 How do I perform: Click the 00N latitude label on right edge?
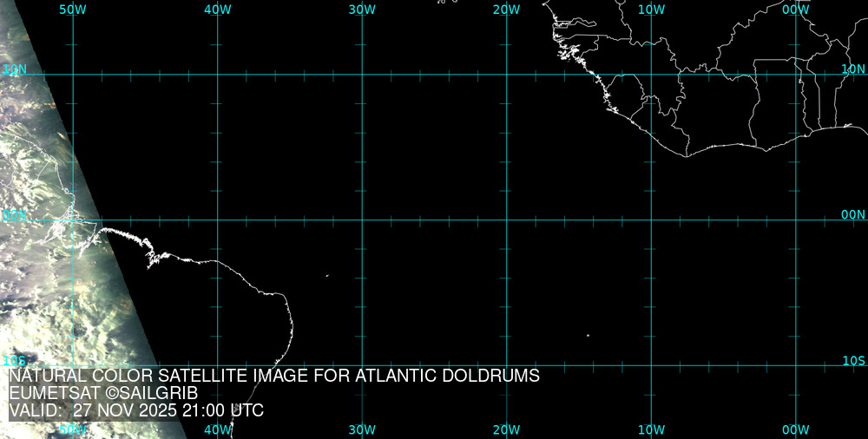pyautogui.click(x=854, y=214)
